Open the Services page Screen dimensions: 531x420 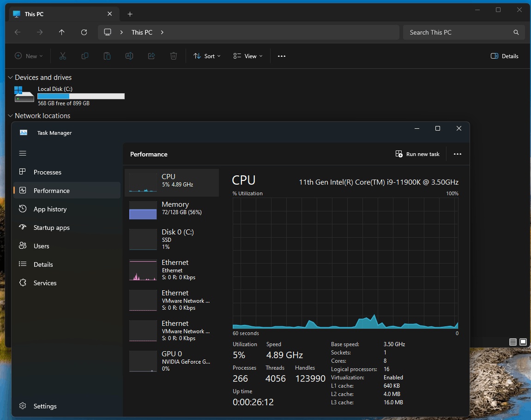(x=45, y=283)
